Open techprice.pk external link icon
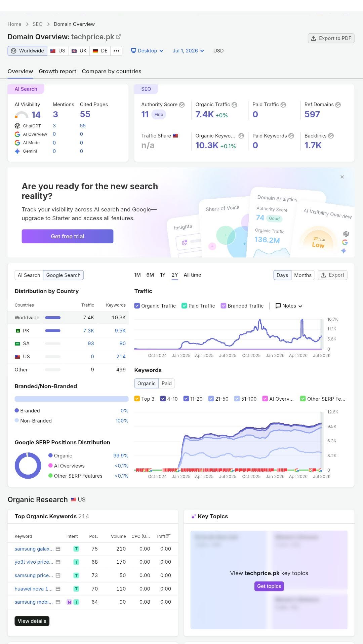The width and height of the screenshot is (363, 644). point(118,37)
